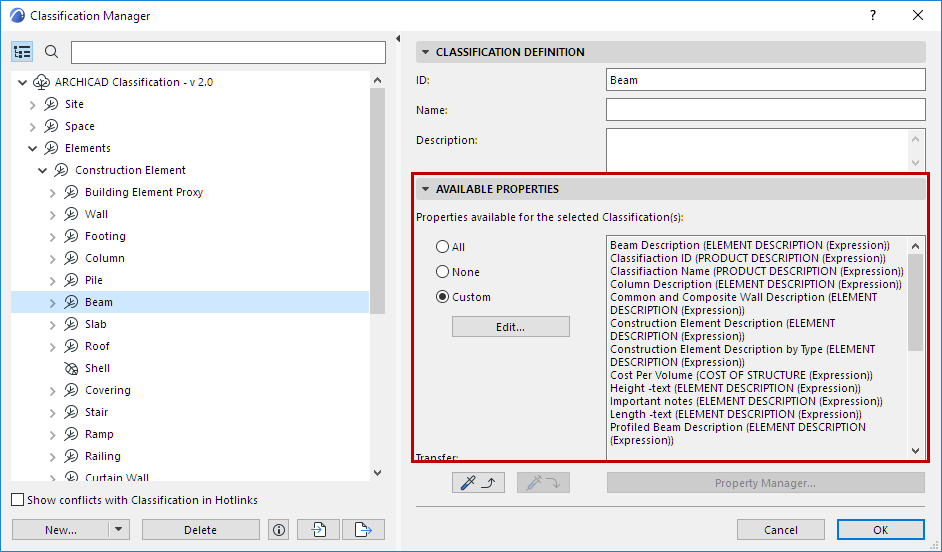Click the Name input field

pos(765,110)
